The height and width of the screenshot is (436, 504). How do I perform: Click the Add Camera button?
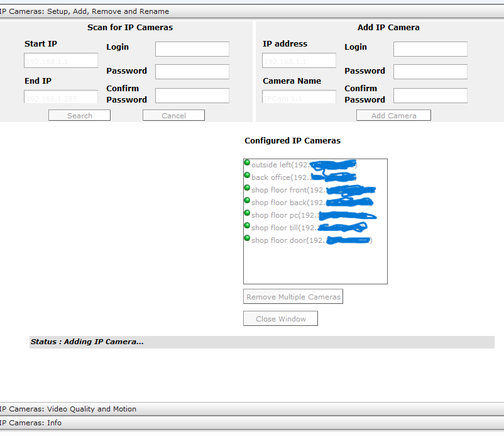[x=393, y=116]
